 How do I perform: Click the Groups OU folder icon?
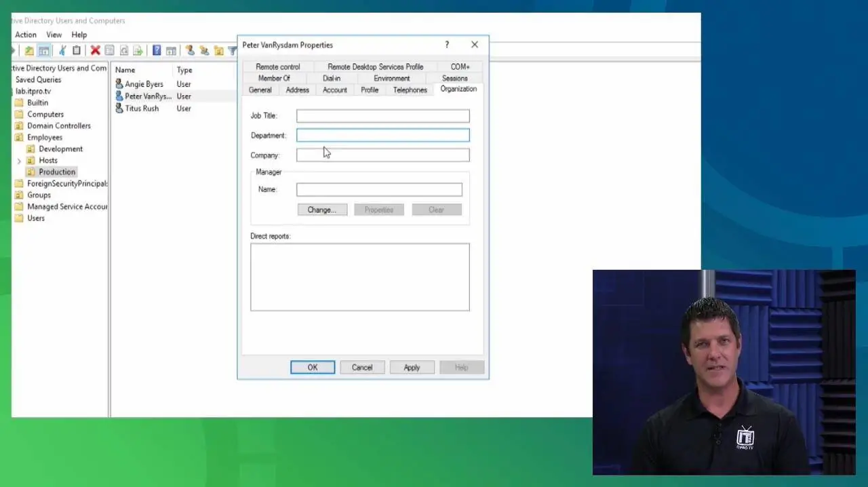click(x=19, y=195)
